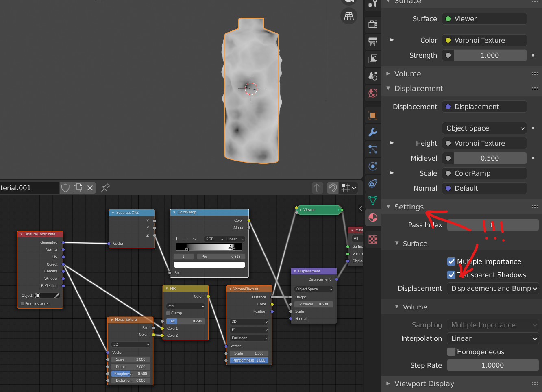Expand the Height Voronoi Texture row
Image resolution: width=542 pixels, height=392 pixels.
tap(392, 143)
